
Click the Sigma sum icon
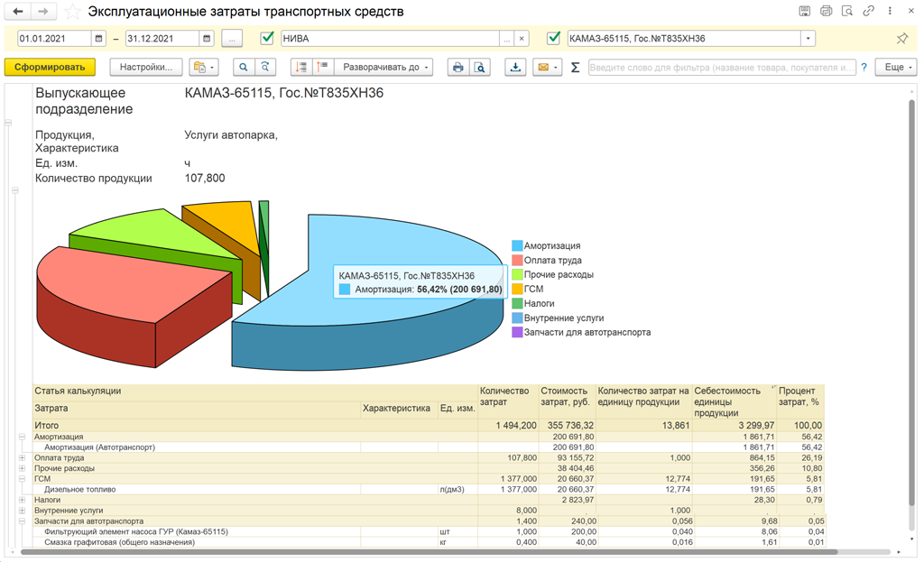click(575, 68)
